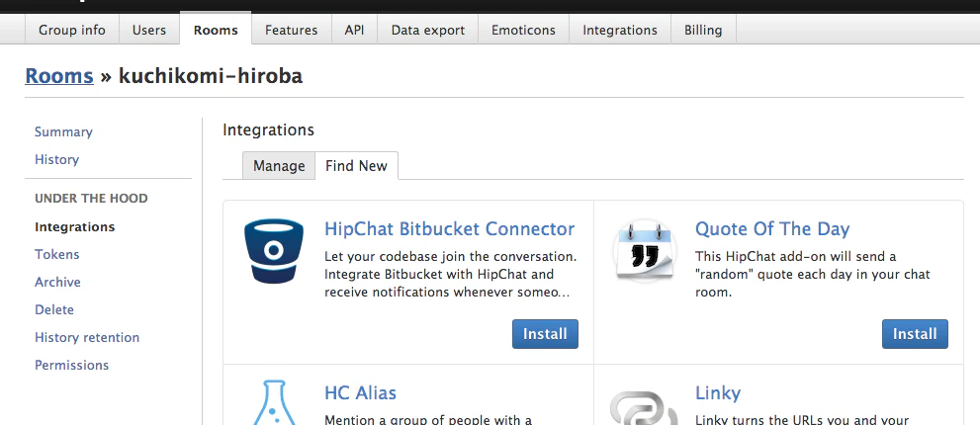Image resolution: width=980 pixels, height=425 pixels.
Task: Switch to the Emoticons tab
Action: pos(524,30)
